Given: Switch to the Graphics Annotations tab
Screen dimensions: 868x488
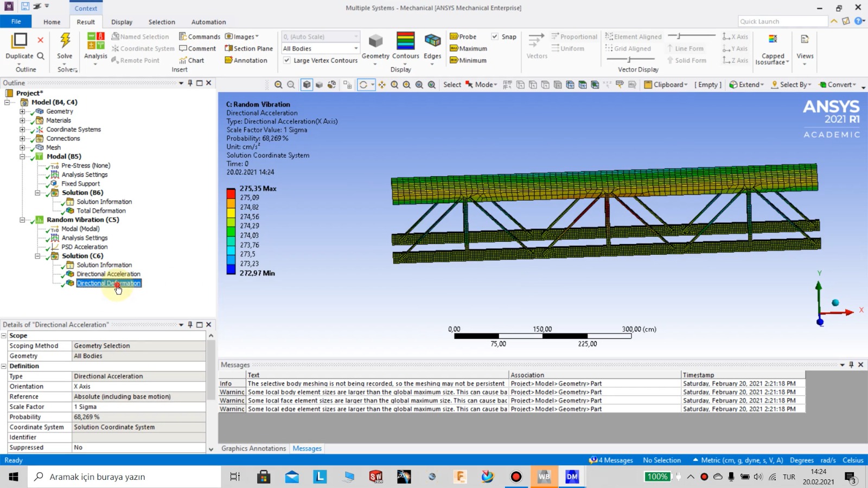Looking at the screenshot, I should point(253,448).
